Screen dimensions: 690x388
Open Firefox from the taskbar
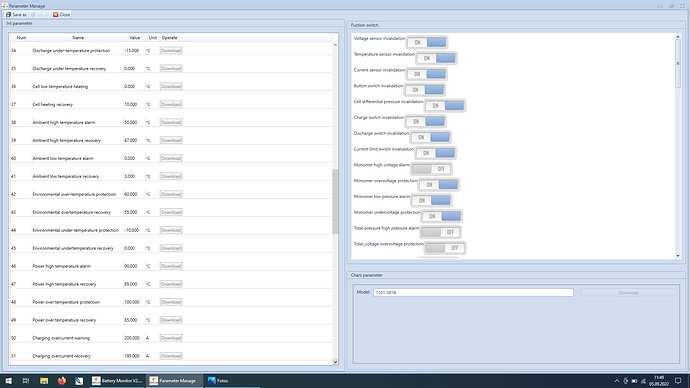click(62, 381)
